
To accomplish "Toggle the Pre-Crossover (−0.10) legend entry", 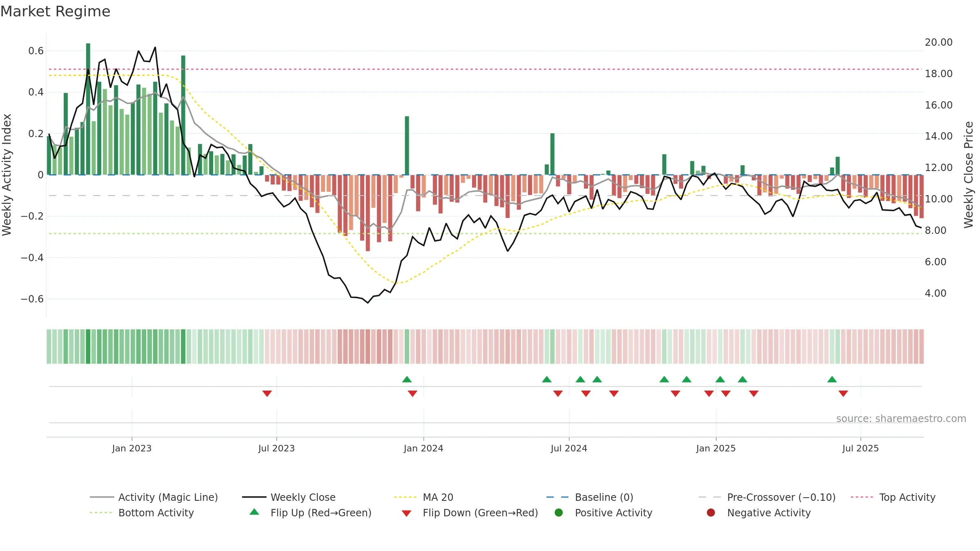I will click(x=767, y=497).
